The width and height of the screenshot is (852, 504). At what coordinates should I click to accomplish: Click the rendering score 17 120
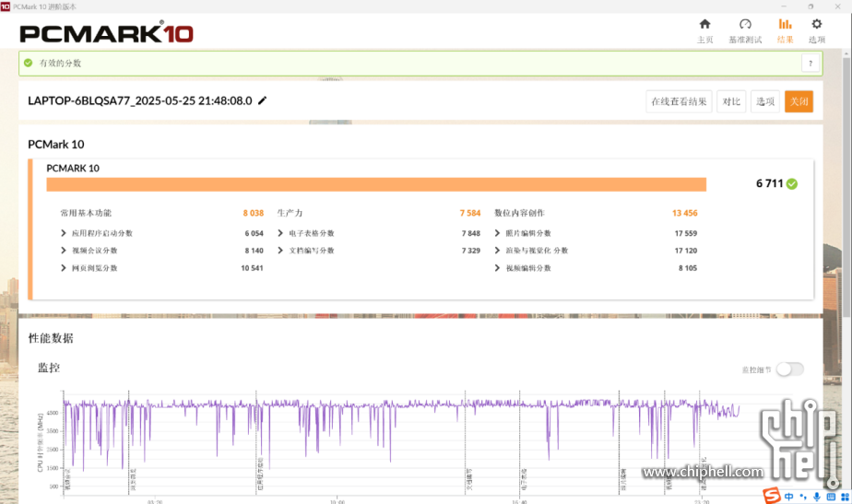point(686,251)
